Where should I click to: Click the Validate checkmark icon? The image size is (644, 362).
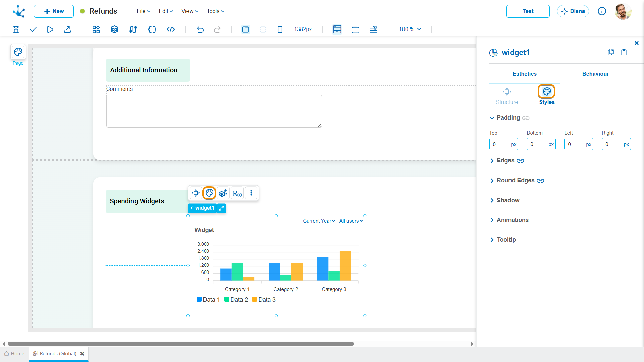[x=33, y=29]
